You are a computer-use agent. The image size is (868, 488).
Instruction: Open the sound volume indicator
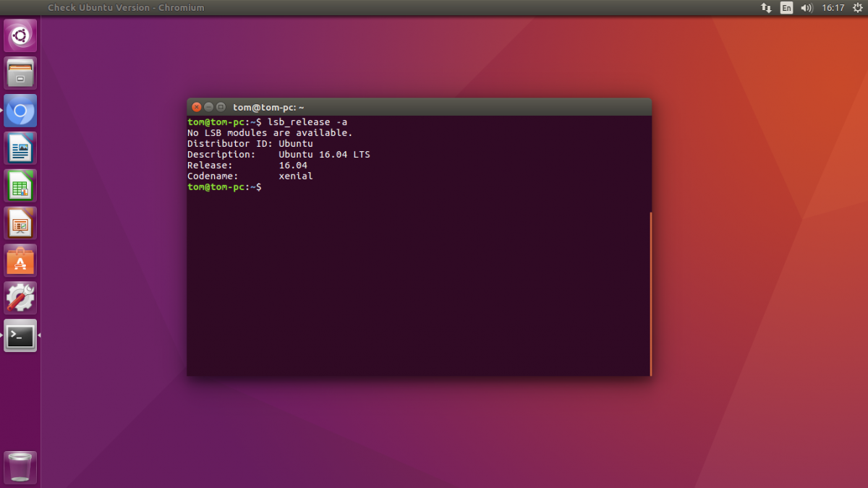807,8
